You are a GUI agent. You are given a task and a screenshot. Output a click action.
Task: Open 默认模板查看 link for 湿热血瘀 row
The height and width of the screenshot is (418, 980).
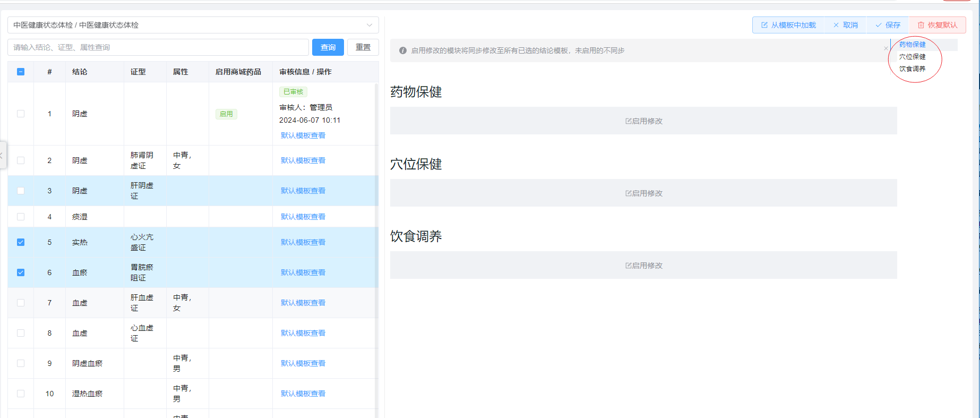coord(303,394)
